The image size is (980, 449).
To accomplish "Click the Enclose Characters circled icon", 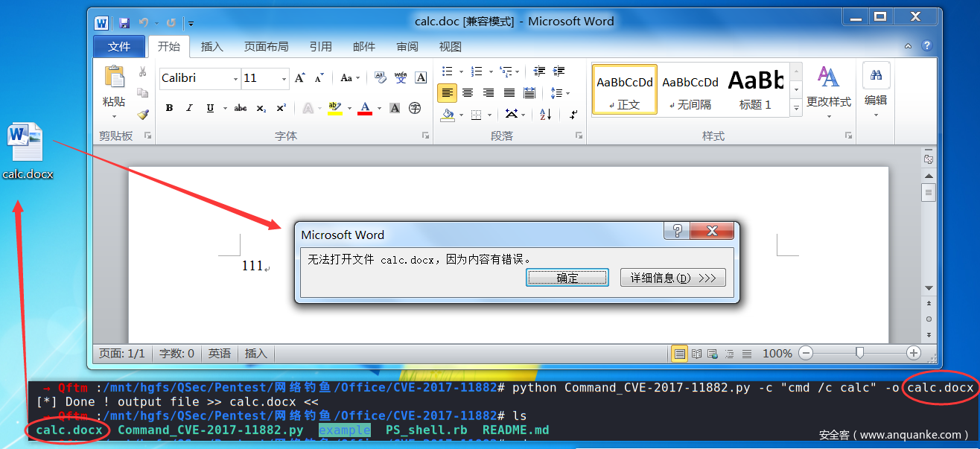I will [x=415, y=108].
